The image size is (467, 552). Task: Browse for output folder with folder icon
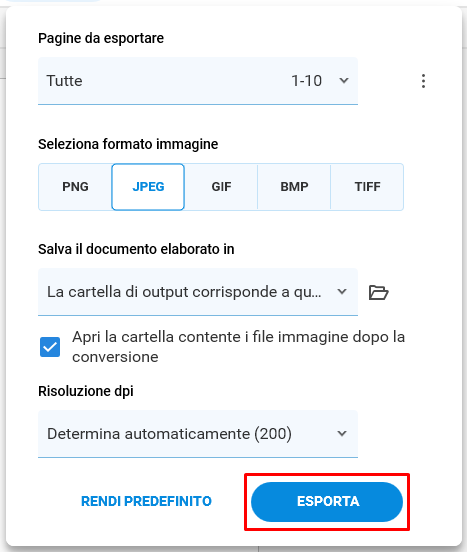(378, 292)
